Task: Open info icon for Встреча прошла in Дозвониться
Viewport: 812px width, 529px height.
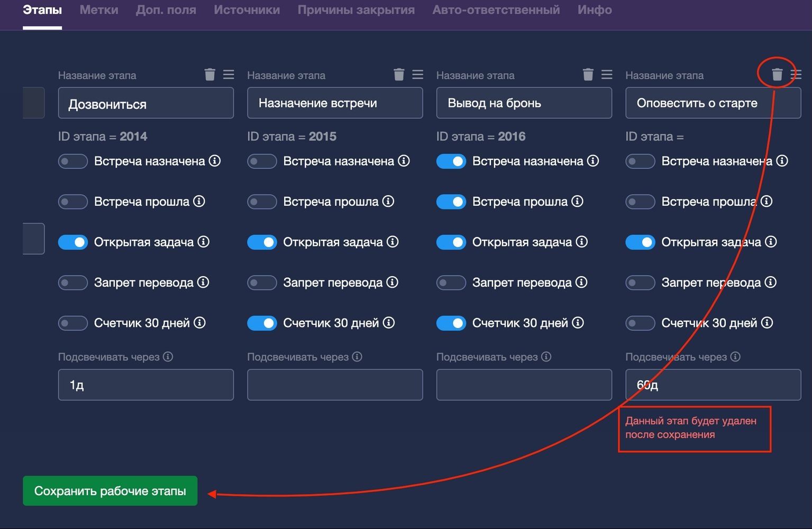Action: (199, 202)
